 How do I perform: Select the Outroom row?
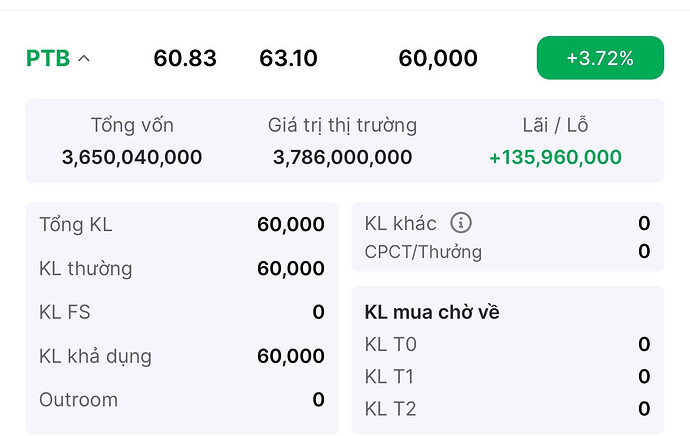[181, 400]
